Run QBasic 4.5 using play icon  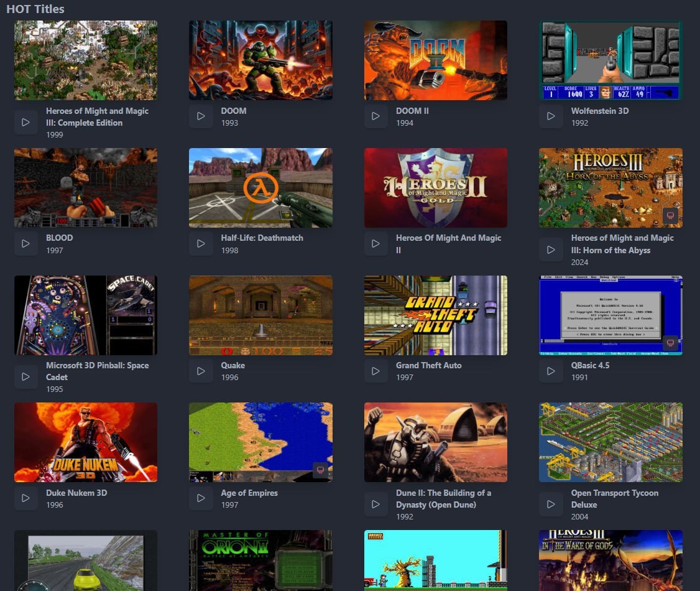551,371
